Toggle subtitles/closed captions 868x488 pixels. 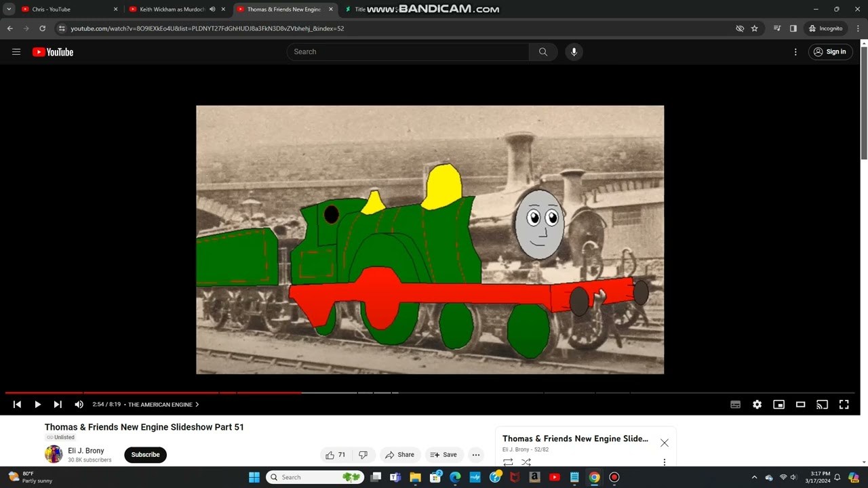[735, 405]
